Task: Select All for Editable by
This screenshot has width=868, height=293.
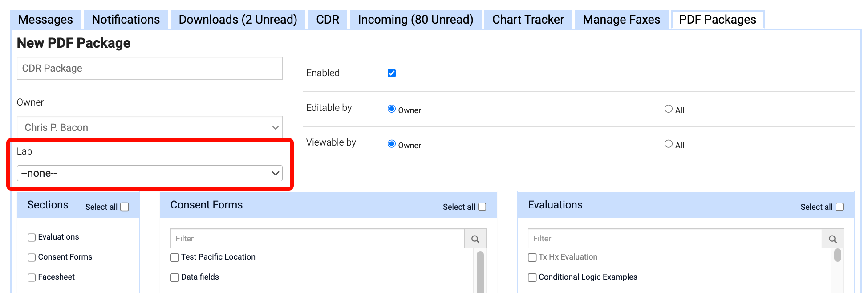Action: [668, 108]
